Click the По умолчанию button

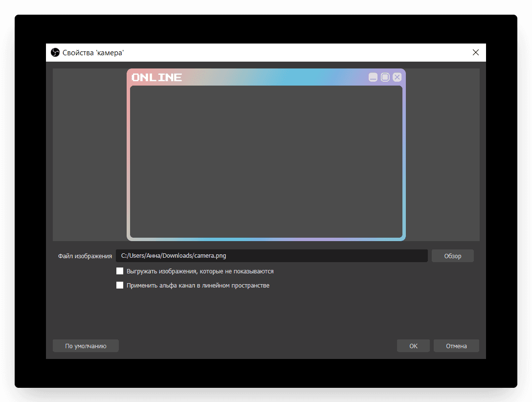(x=86, y=346)
